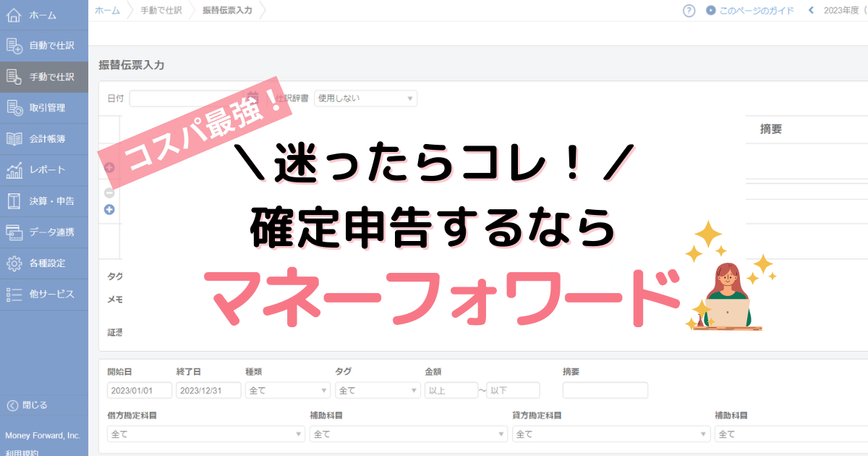Open the debit-side 補助科目 dropdown
Screen dimensions: 868x456
pyautogui.click(x=409, y=434)
